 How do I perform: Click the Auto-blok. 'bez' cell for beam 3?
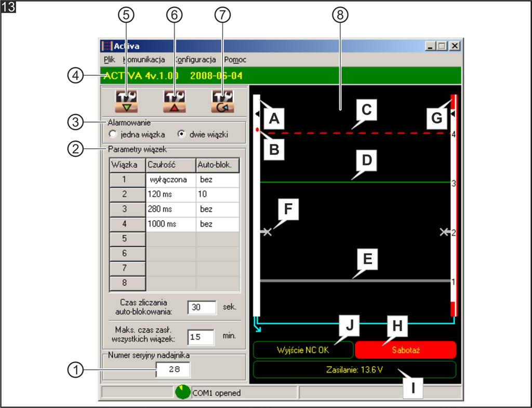tap(218, 209)
